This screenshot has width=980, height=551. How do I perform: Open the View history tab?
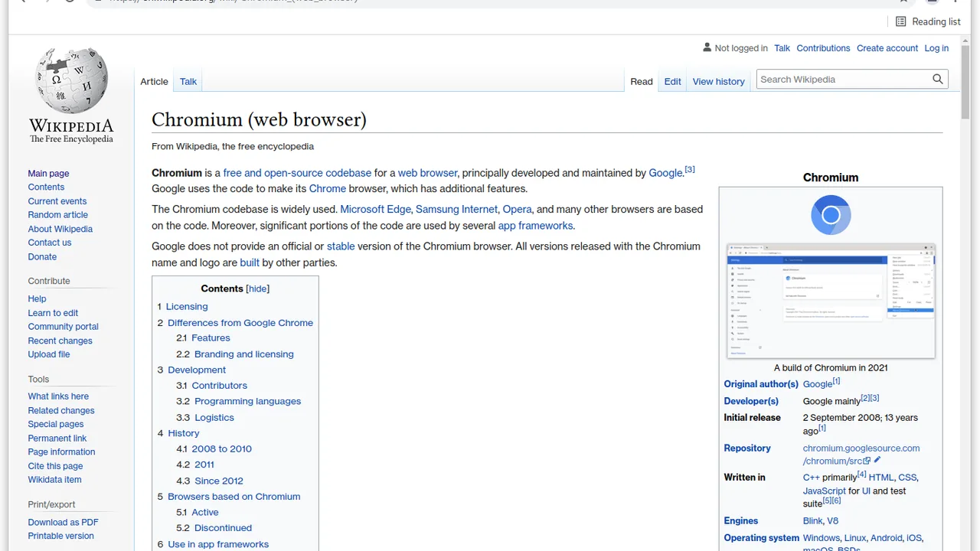tap(719, 81)
